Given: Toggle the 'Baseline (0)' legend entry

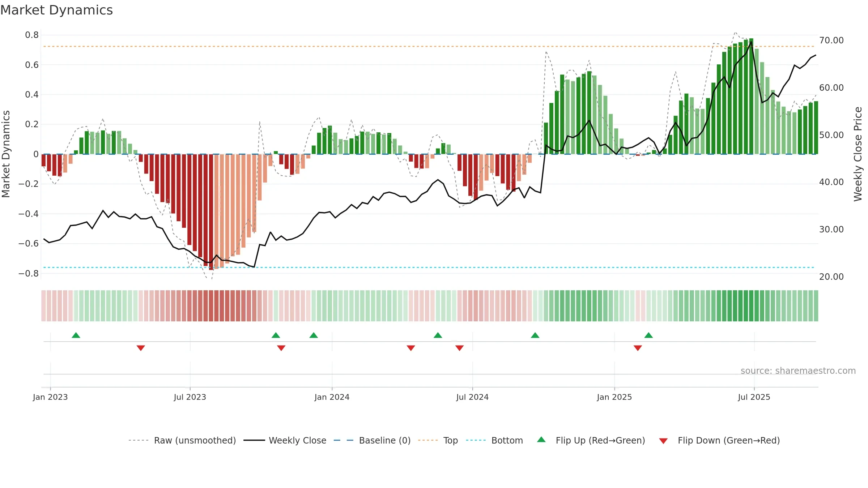Looking at the screenshot, I should click(x=385, y=440).
